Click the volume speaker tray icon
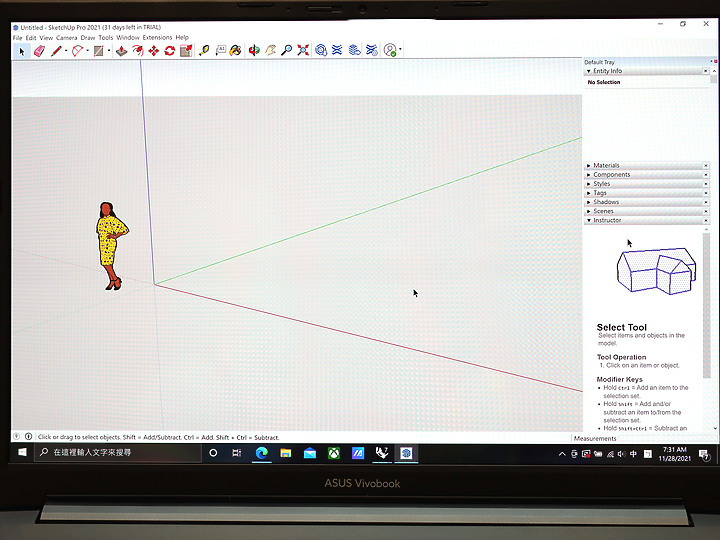The width and height of the screenshot is (720, 540). tap(622, 454)
